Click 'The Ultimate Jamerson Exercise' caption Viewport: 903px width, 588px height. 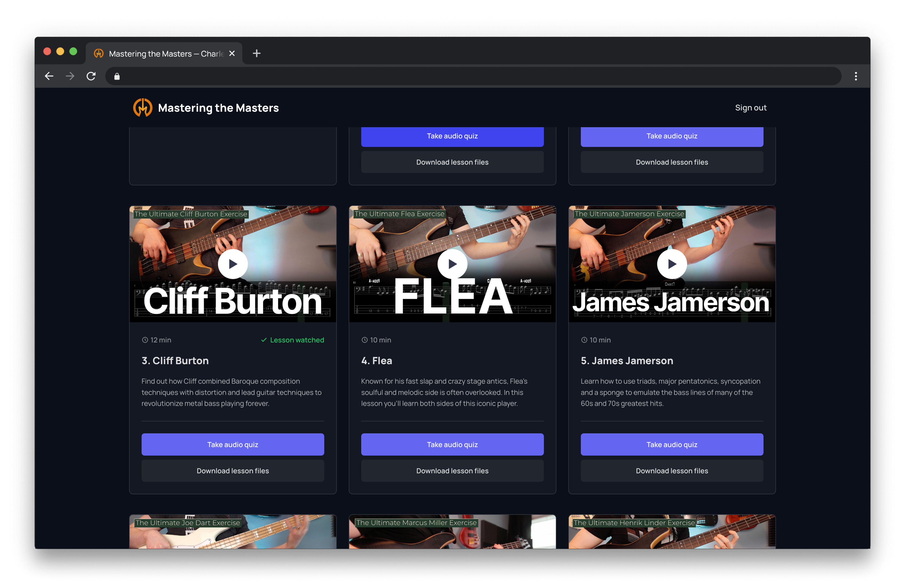pyautogui.click(x=629, y=214)
